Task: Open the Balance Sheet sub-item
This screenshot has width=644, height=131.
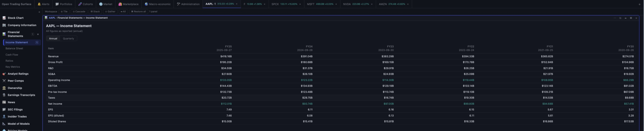Action: [14, 48]
